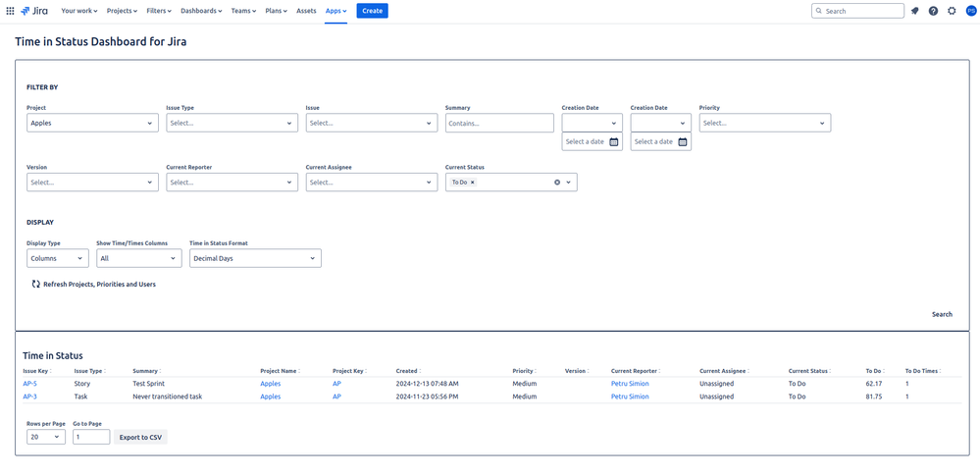
Task: Click the first Creation Date calendar icon
Action: click(x=614, y=142)
